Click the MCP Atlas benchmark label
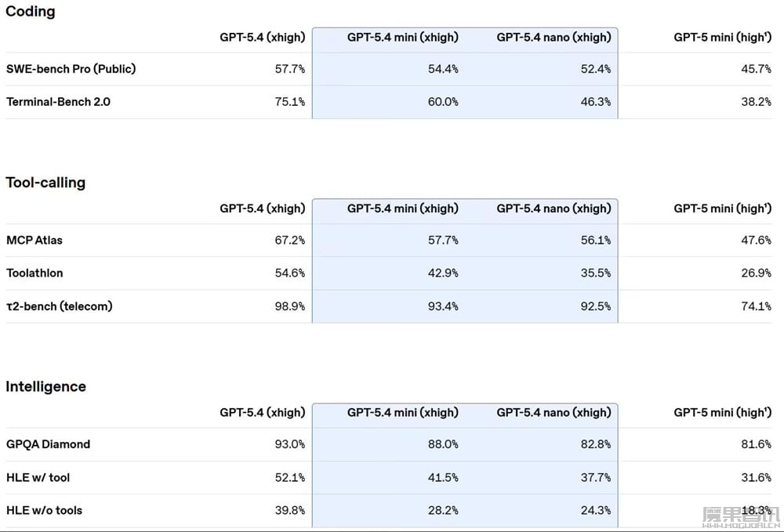This screenshot has width=784, height=532. (x=34, y=241)
